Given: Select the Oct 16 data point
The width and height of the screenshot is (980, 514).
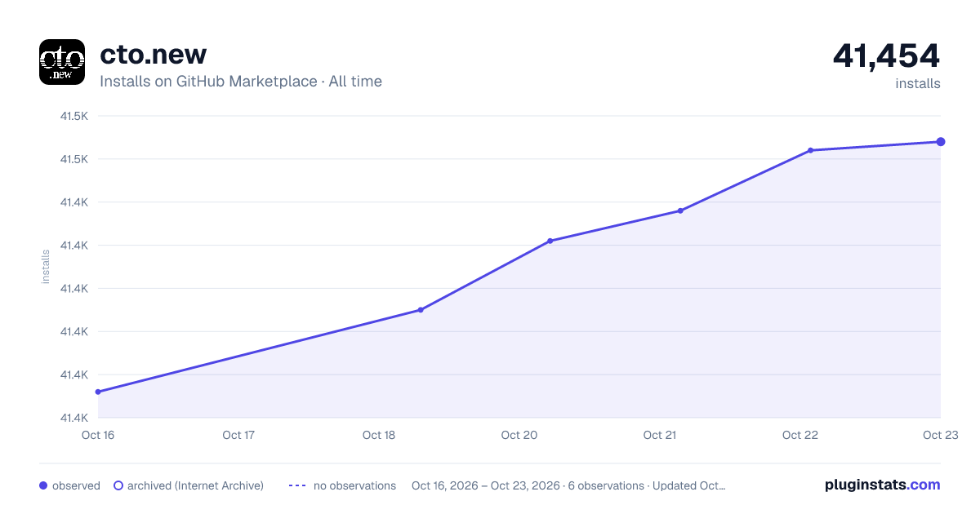Looking at the screenshot, I should click(x=98, y=392).
